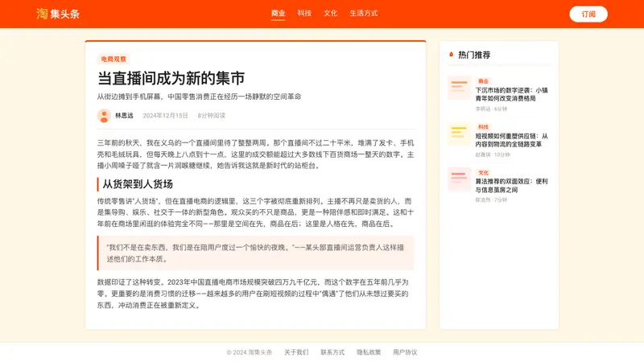Viewport: 644px width, 362px height.
Task: Click the quoted block about 直播间运营负责人
Action: pos(255,253)
